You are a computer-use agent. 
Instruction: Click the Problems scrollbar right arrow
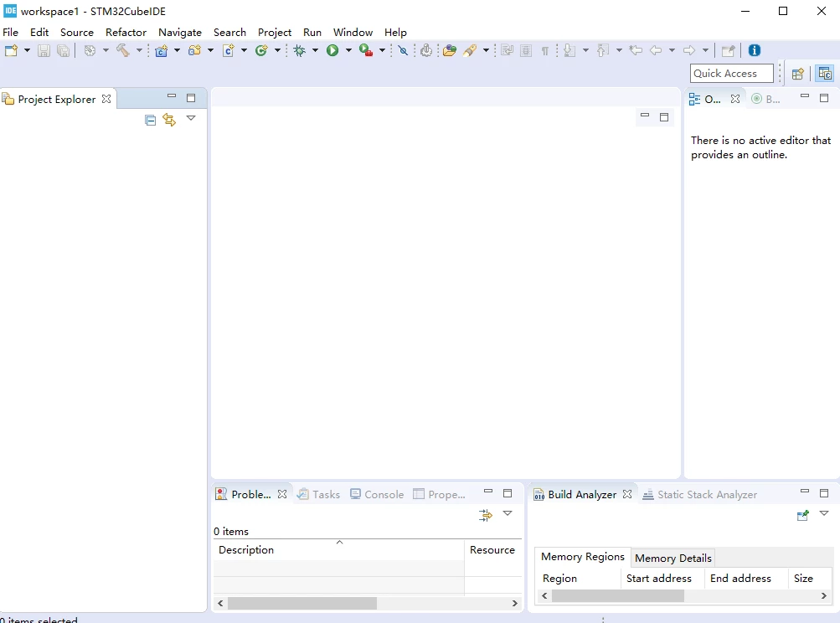(515, 603)
